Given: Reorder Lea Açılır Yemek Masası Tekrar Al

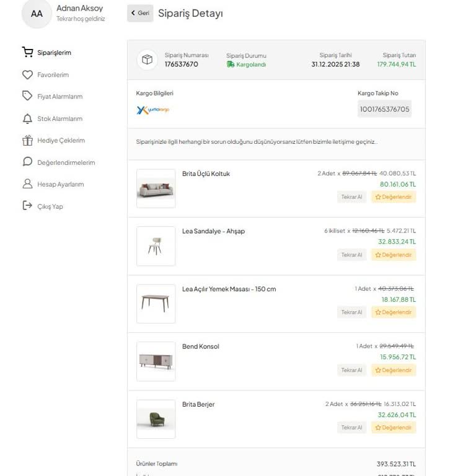Looking at the screenshot, I should [352, 312].
